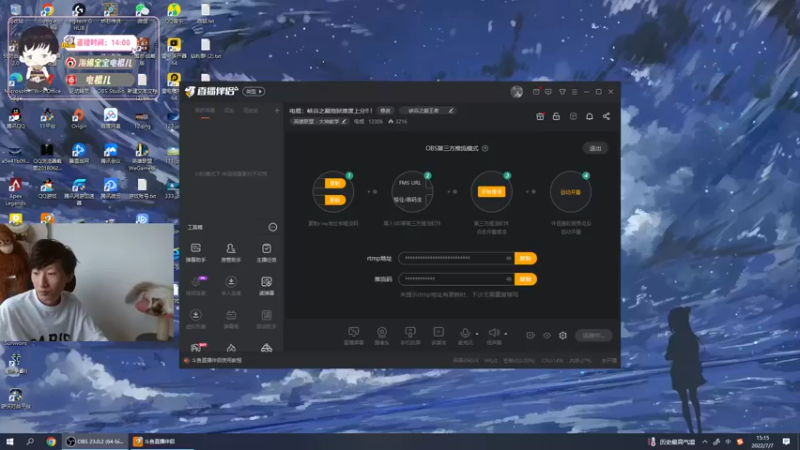Show the hidden stream key value
Viewport: 800px width, 450px height.
click(x=509, y=279)
